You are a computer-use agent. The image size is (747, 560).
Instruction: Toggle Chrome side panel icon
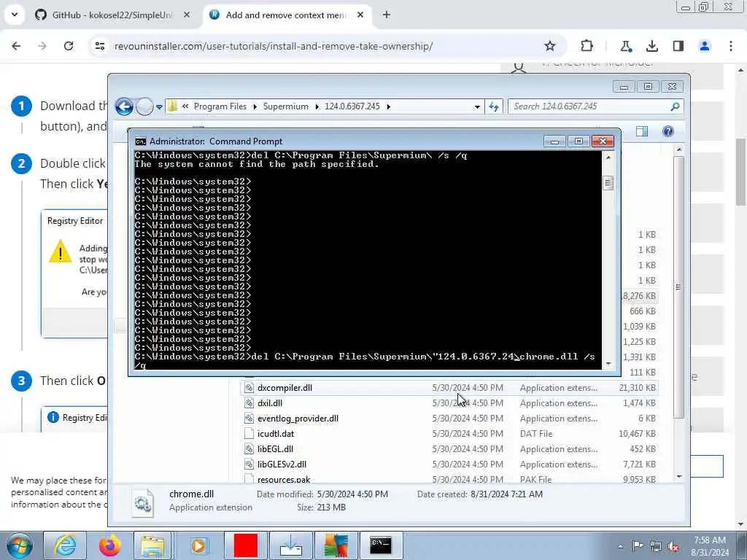click(x=678, y=46)
